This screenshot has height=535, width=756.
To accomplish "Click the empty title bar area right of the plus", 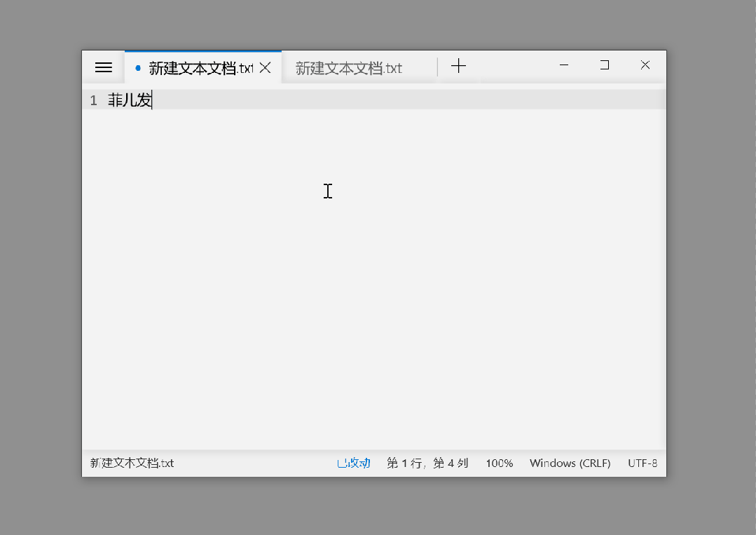I will pos(511,67).
